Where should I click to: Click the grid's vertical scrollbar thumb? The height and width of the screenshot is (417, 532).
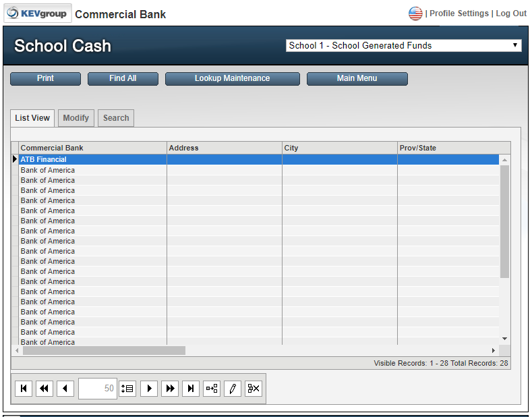[x=504, y=222]
